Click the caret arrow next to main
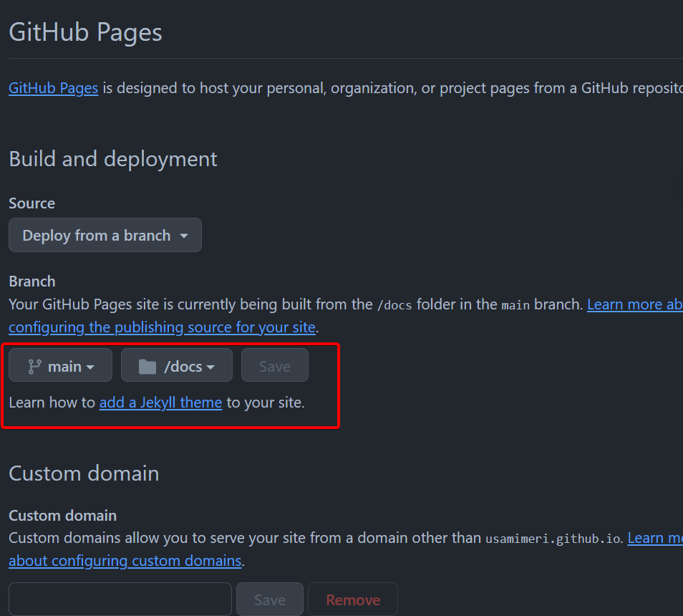This screenshot has height=616, width=683. (x=90, y=367)
